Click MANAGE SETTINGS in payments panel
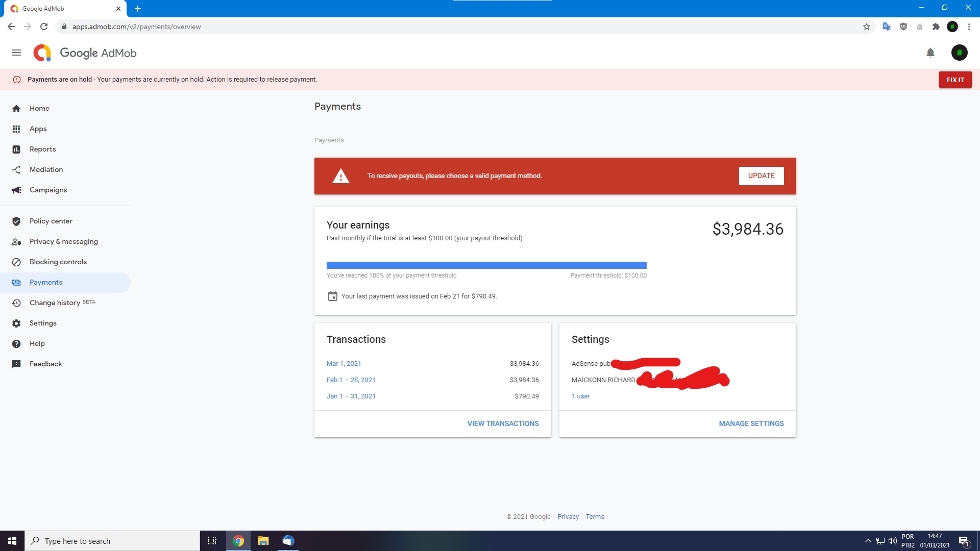980x551 pixels. pyautogui.click(x=751, y=422)
